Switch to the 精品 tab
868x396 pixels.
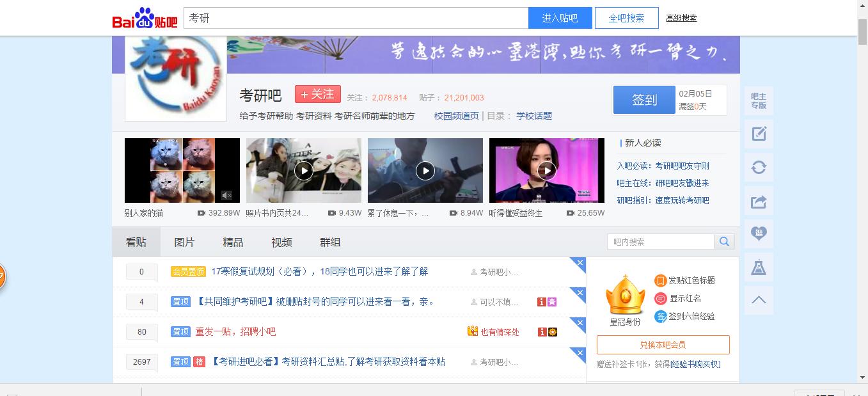(x=233, y=242)
